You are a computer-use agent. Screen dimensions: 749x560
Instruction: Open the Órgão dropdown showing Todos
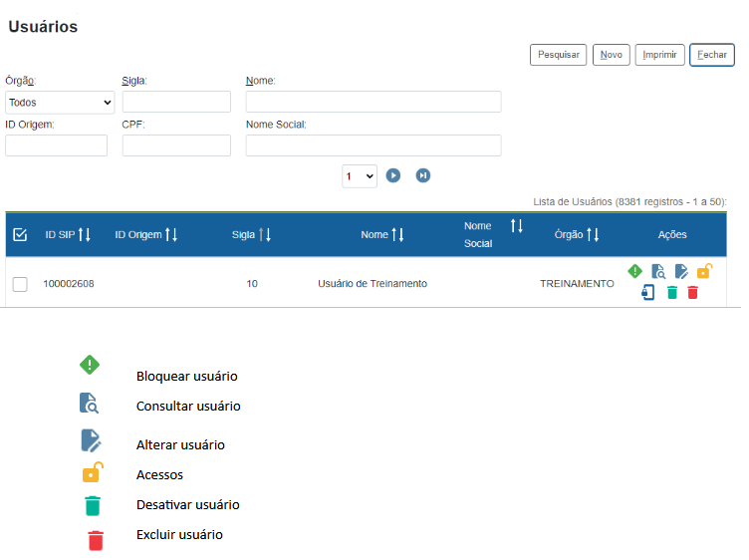pyautogui.click(x=60, y=102)
